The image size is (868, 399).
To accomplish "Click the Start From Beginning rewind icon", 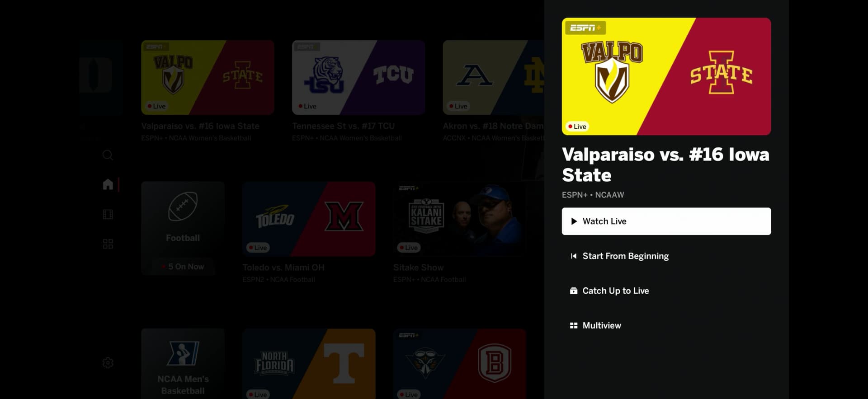I will (x=573, y=256).
